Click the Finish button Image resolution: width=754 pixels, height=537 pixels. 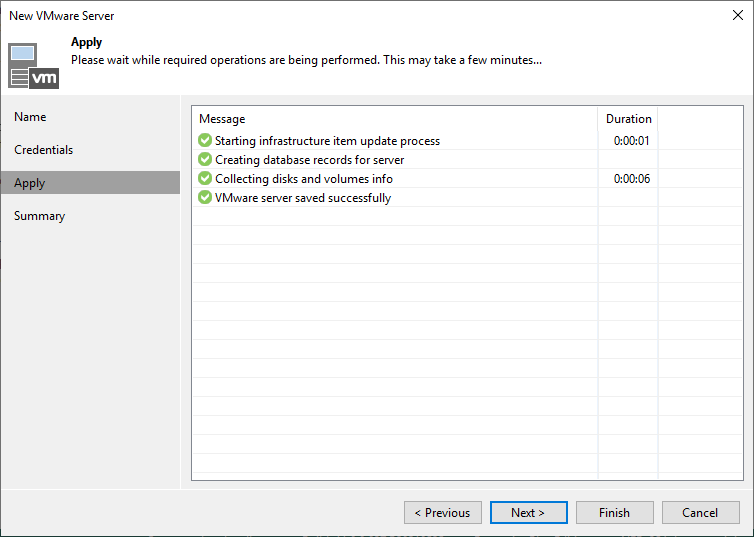(x=615, y=512)
